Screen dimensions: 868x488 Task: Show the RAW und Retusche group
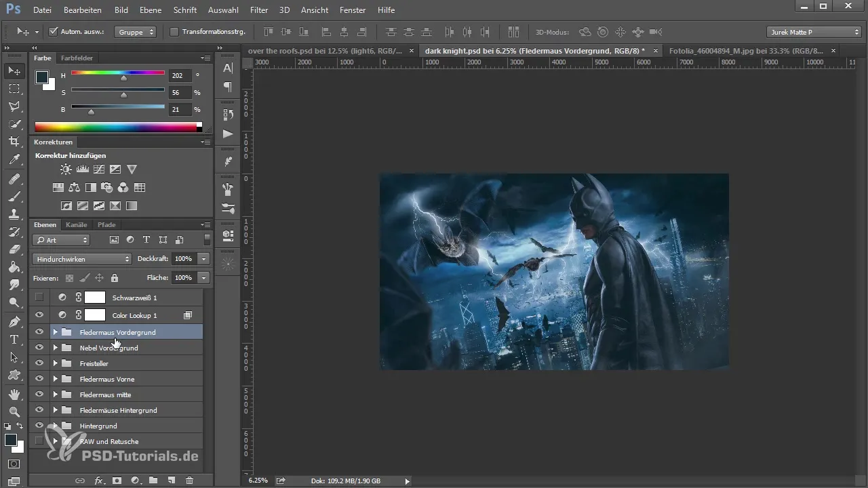[39, 441]
